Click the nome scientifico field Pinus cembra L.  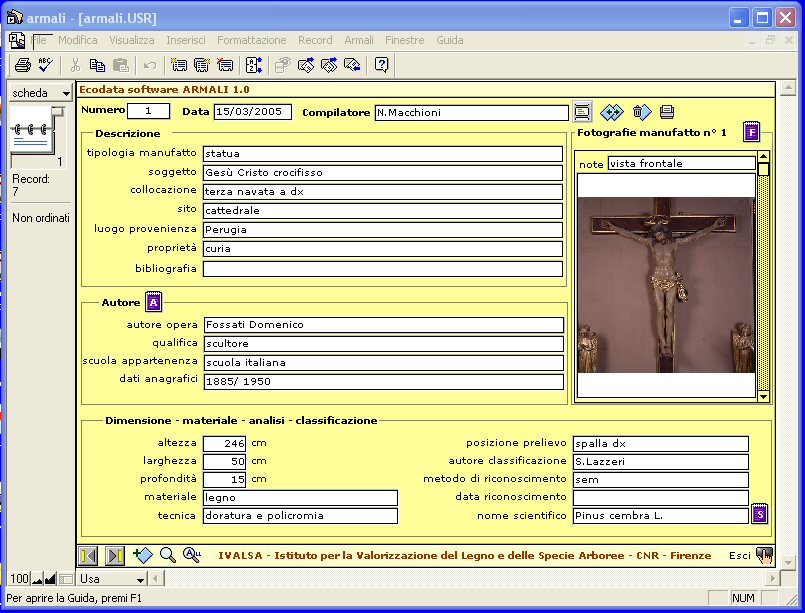661,515
